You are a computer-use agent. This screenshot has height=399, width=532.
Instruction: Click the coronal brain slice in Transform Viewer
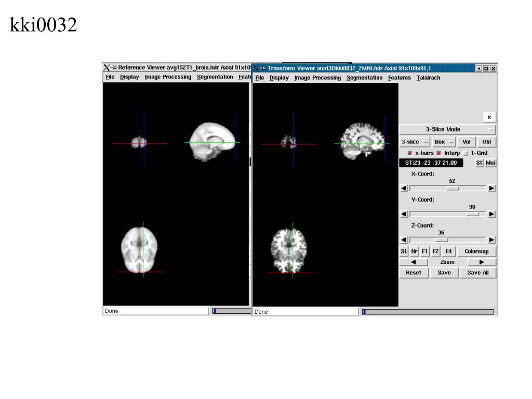(x=289, y=142)
